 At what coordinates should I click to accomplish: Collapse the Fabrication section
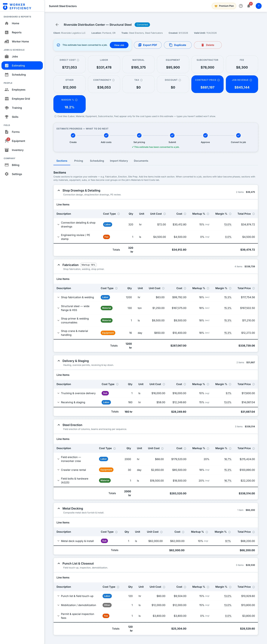point(59,265)
